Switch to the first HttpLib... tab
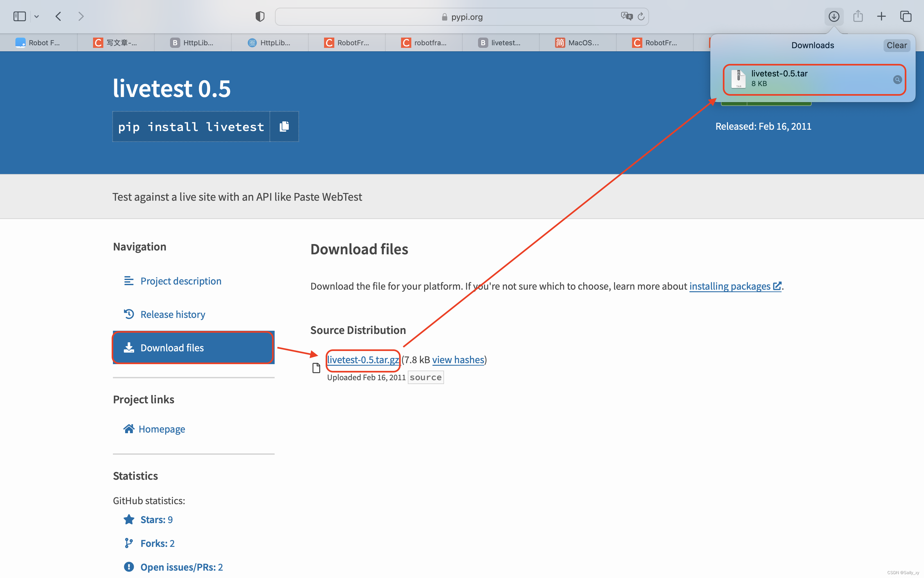924x578 pixels. tap(193, 43)
